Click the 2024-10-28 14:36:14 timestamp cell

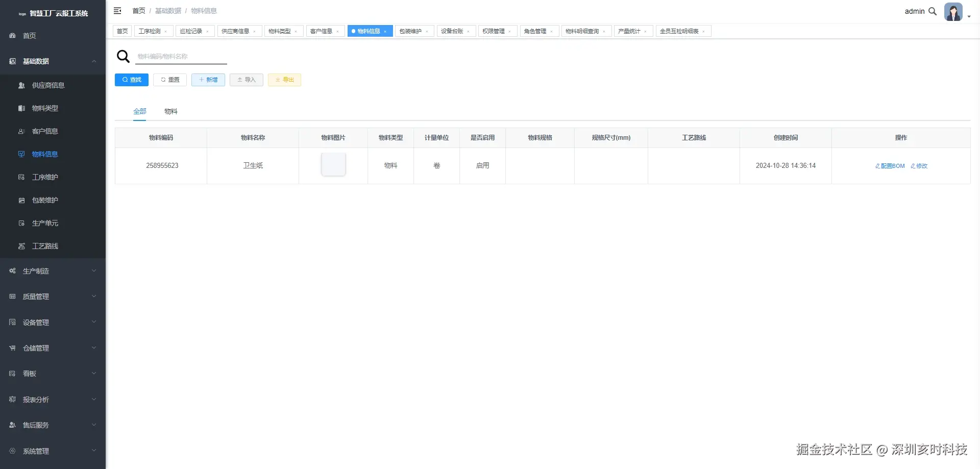point(786,166)
